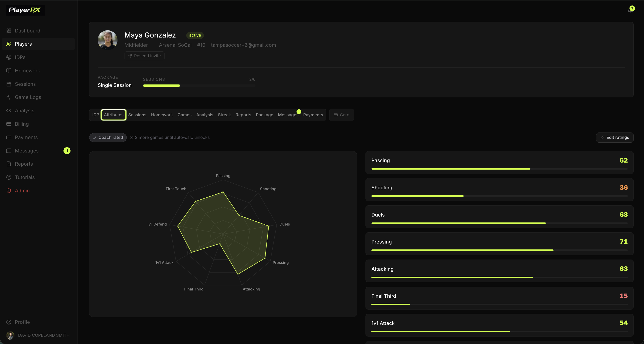Click the '#10' jersey number
The image size is (644, 344).
[201, 45]
